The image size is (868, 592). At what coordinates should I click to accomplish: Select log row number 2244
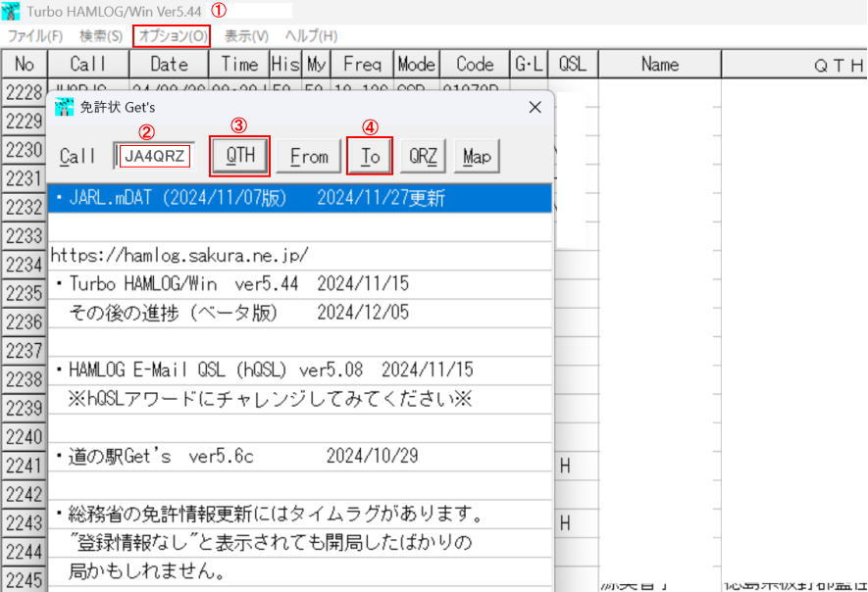click(x=25, y=552)
